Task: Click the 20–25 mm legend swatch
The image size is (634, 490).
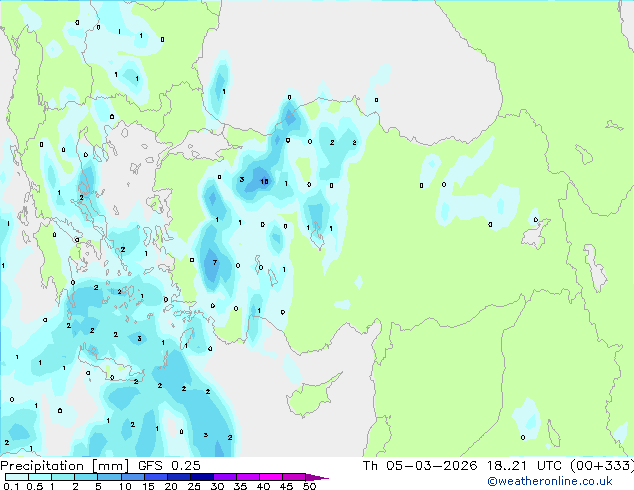Action: pyautogui.click(x=178, y=477)
